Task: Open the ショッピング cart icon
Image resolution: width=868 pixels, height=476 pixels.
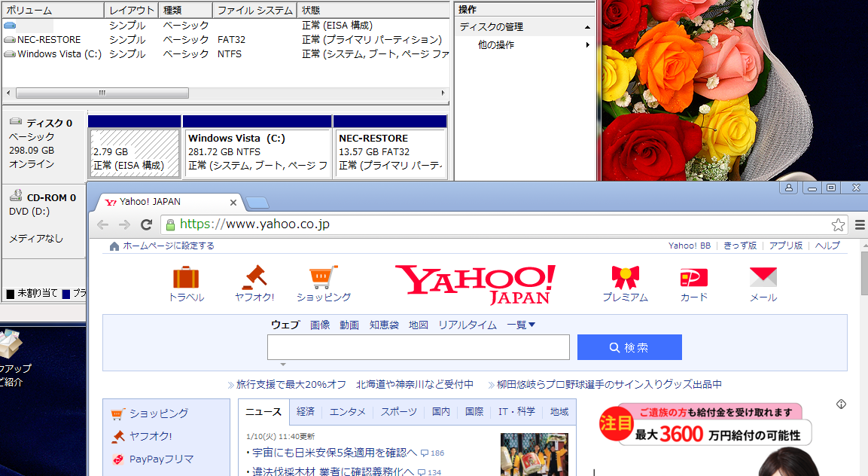Action: tap(323, 278)
